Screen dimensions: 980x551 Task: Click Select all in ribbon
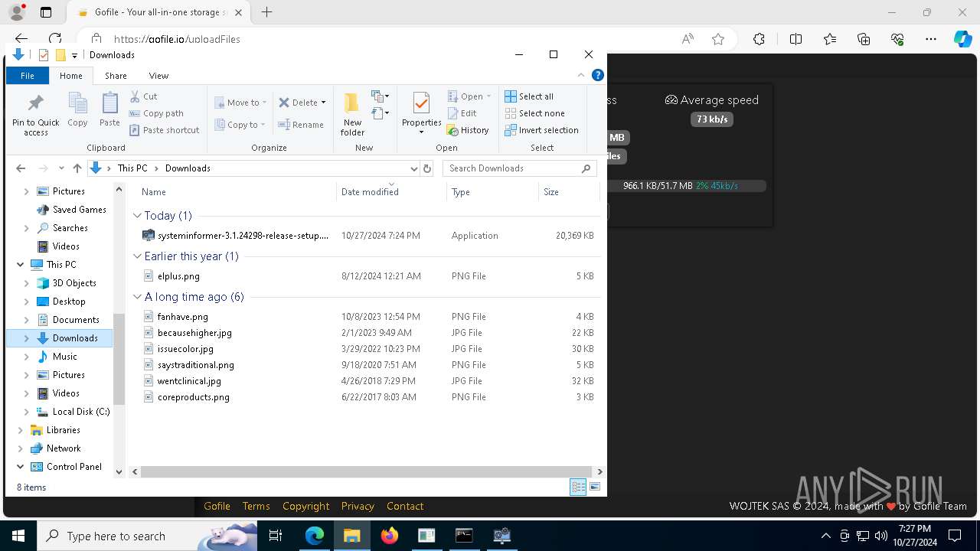pos(528,96)
